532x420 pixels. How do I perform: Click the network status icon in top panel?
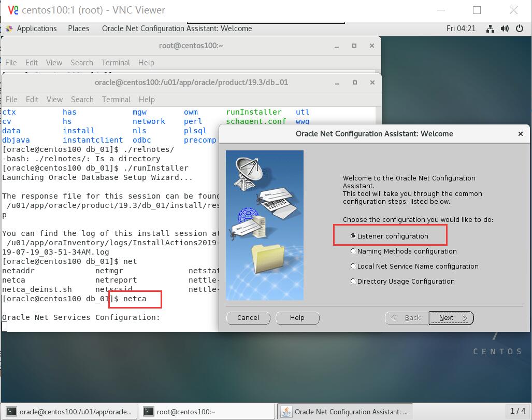coord(490,29)
